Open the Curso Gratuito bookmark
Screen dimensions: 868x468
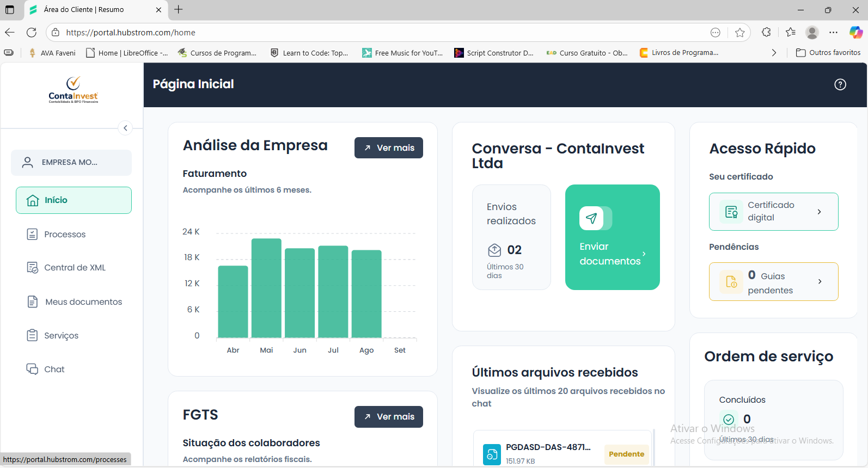[587, 53]
